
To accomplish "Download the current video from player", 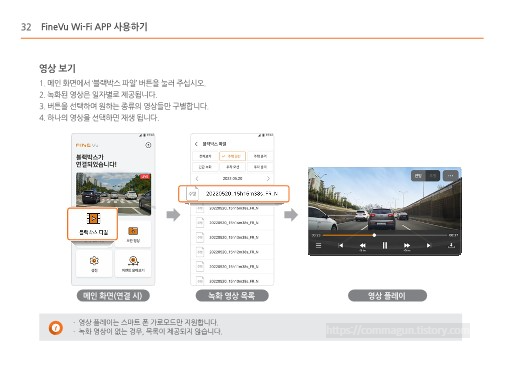I will point(451,246).
